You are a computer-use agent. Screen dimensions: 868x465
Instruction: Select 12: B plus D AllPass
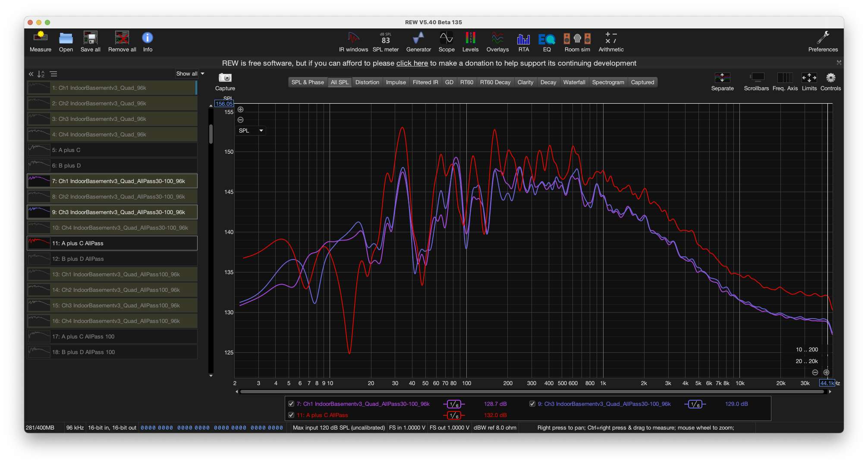(112, 259)
